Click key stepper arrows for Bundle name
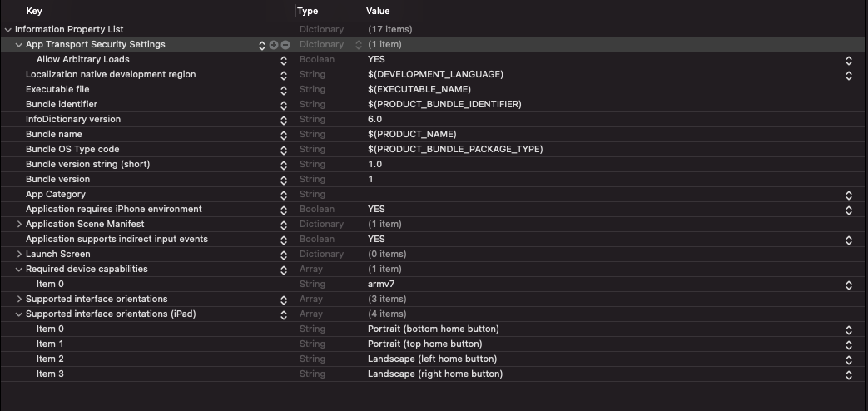 [284, 135]
